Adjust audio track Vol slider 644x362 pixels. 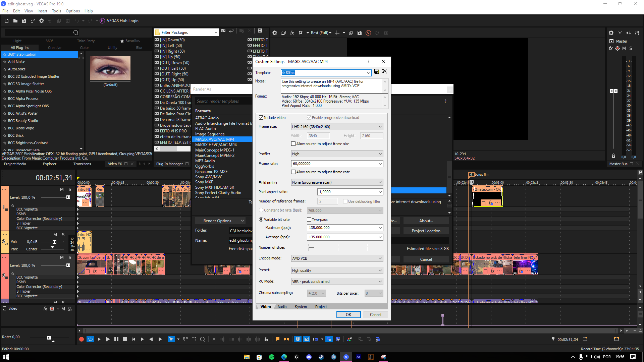(54, 242)
